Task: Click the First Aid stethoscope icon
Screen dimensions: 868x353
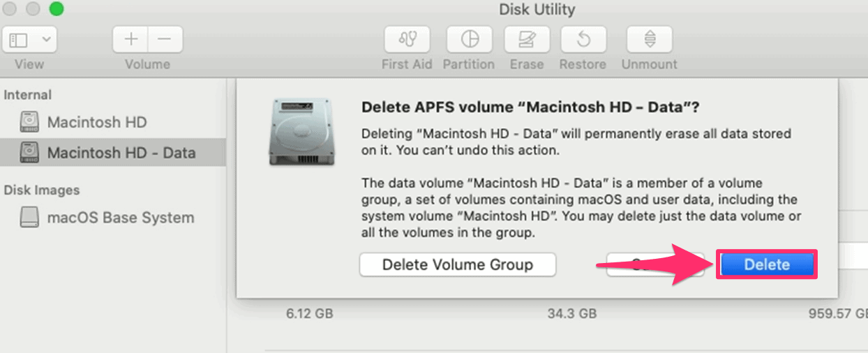Action: tap(407, 40)
